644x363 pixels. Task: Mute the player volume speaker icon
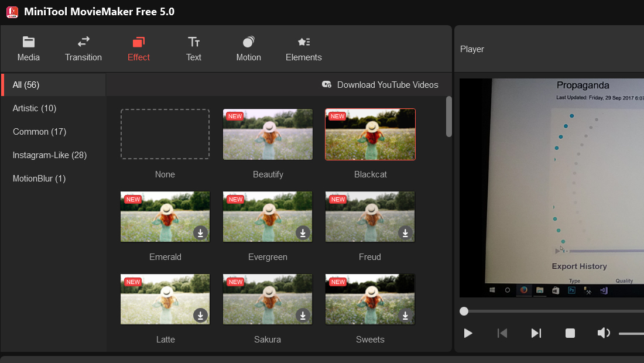[604, 333]
